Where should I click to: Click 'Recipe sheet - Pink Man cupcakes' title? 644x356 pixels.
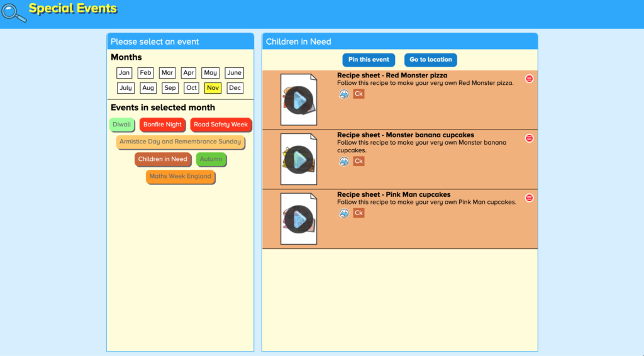[394, 194]
